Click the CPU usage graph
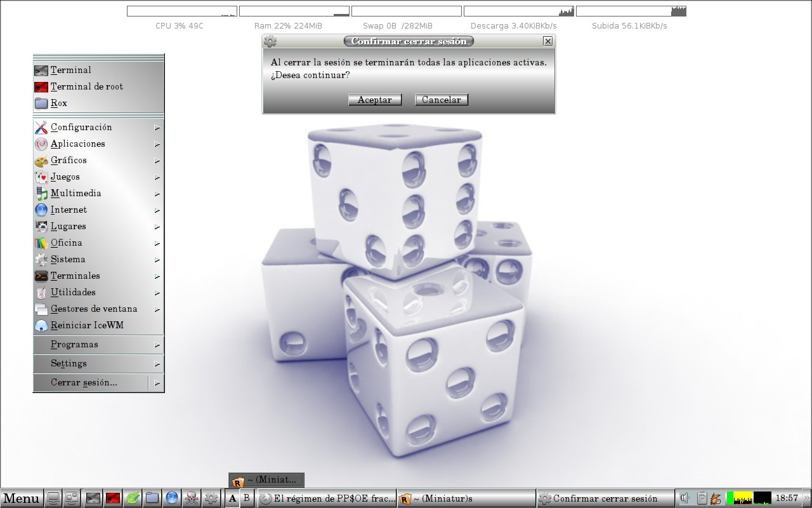 pos(181,11)
